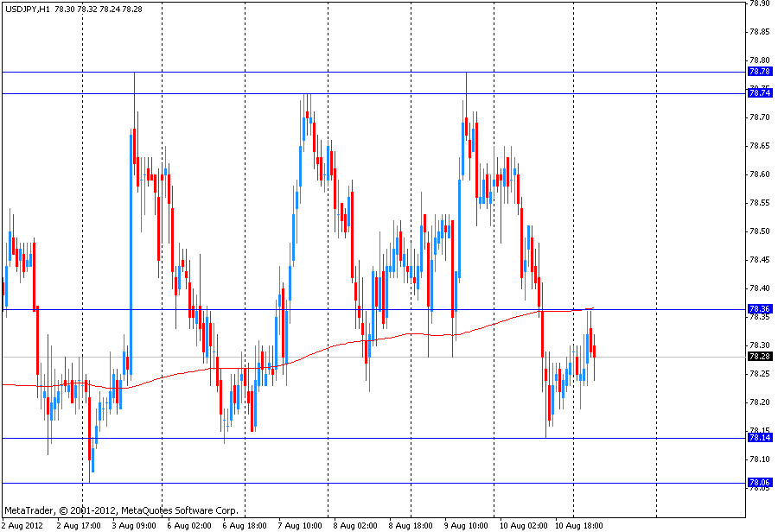Select the 8 Aug 18:00 time label
Screen dimensions: 778x532
point(411,525)
